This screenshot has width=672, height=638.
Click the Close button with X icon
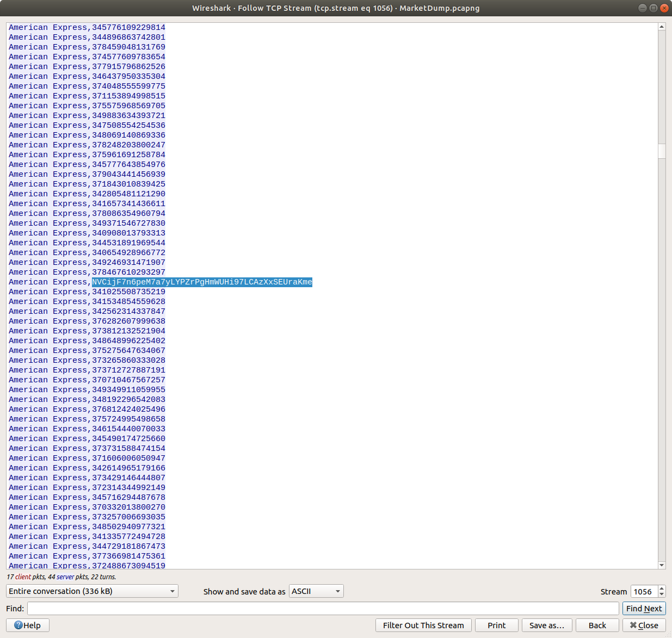coord(644,625)
